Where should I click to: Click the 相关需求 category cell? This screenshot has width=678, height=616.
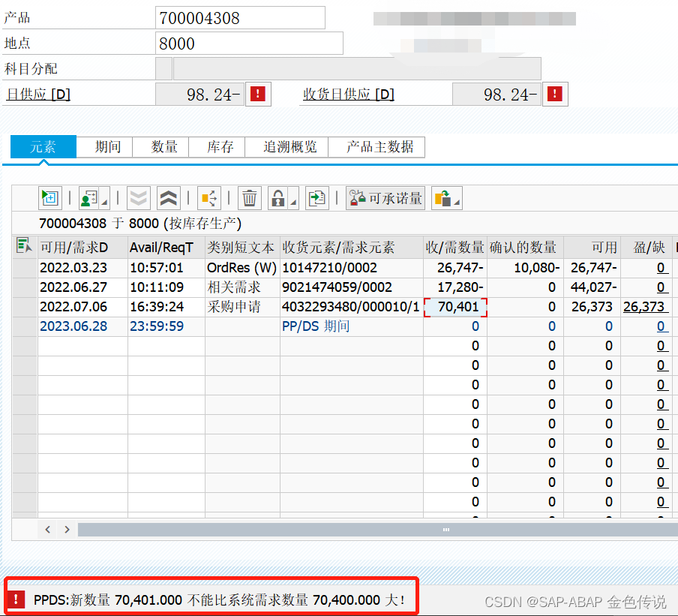(242, 287)
